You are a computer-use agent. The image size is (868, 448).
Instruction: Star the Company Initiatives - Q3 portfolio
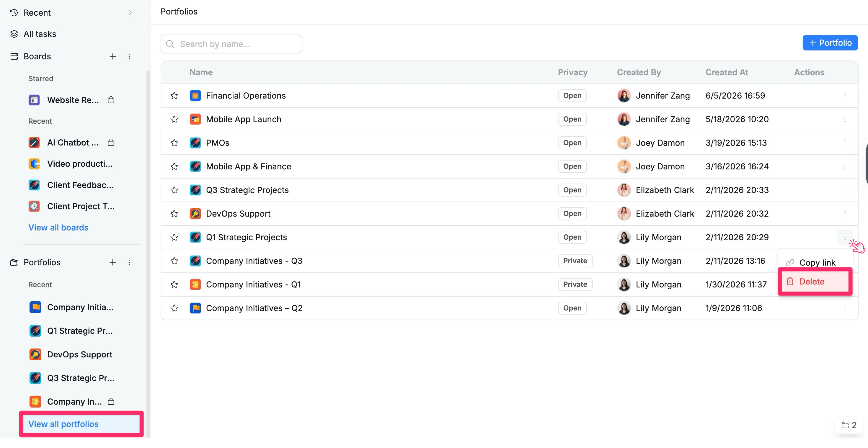click(174, 261)
